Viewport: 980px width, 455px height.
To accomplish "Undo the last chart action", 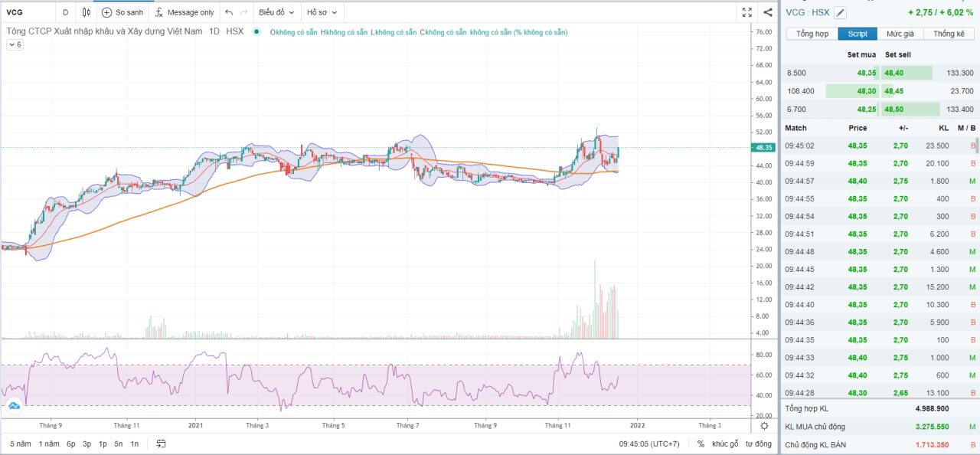I will click(x=228, y=12).
